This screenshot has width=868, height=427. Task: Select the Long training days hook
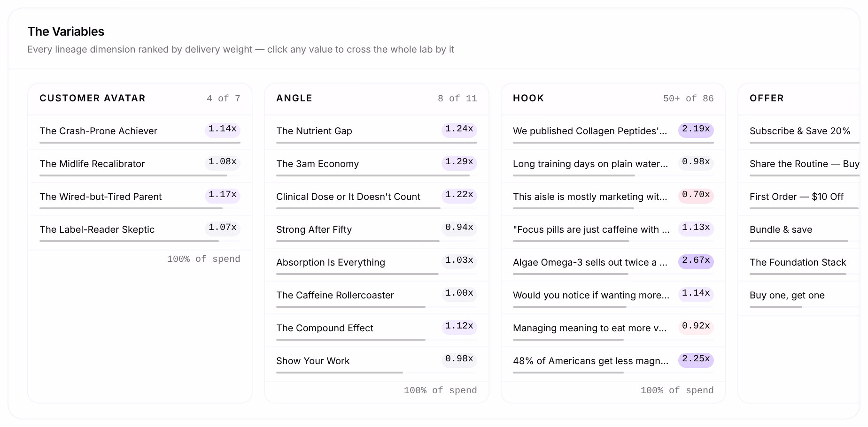pyautogui.click(x=613, y=165)
